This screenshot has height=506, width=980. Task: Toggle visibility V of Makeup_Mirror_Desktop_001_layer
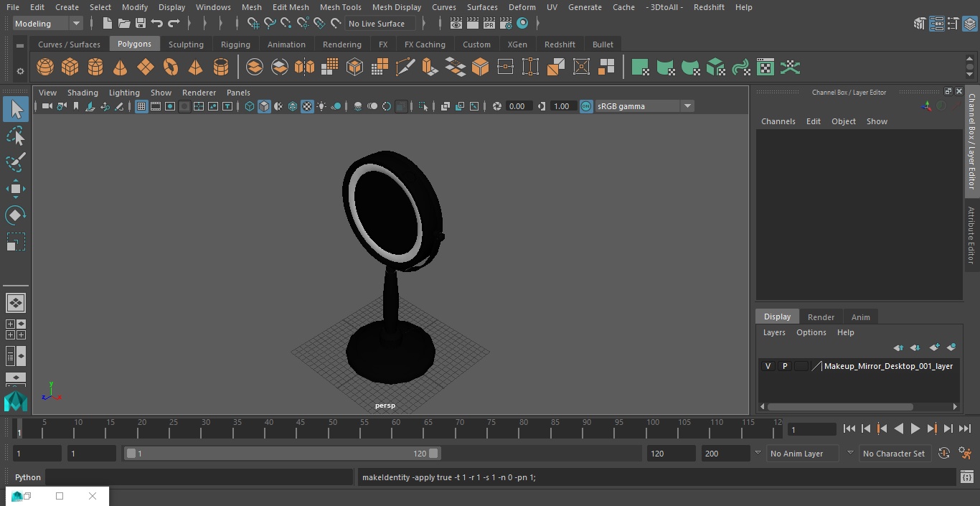coord(768,366)
